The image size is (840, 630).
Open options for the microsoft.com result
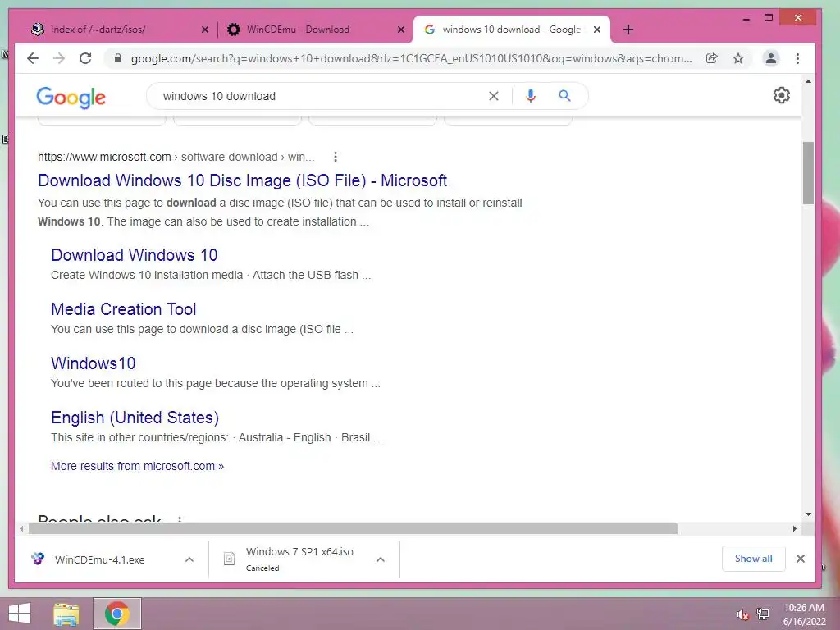point(336,157)
